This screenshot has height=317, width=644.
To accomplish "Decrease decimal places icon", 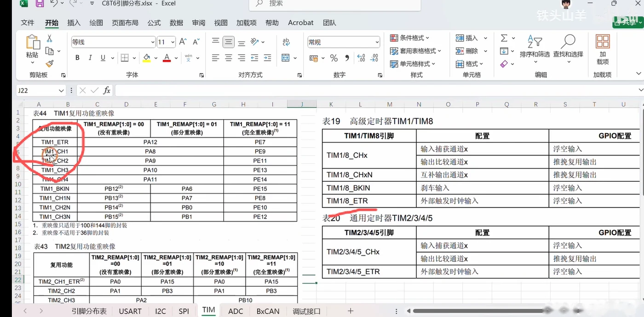I will pyautogui.click(x=374, y=58).
